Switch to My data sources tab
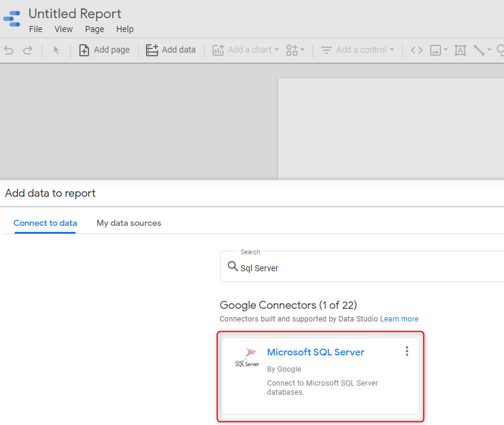Image resolution: width=504 pixels, height=425 pixels. tap(129, 223)
